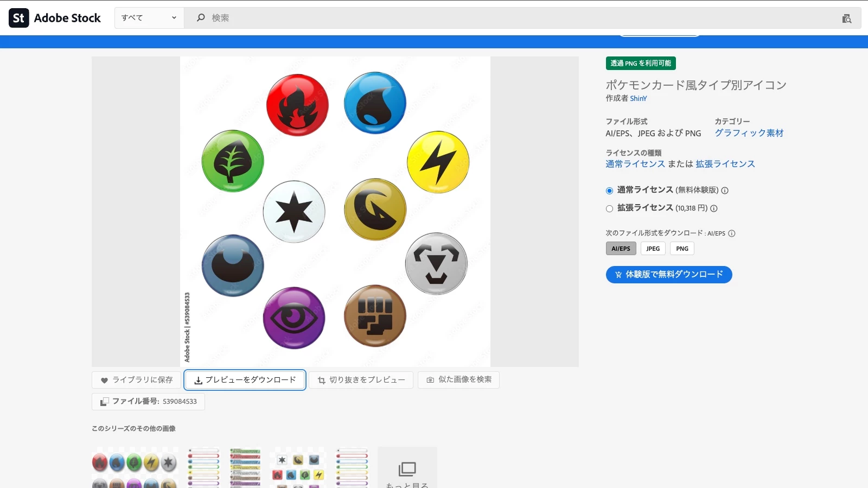Click camera icon on similar image button
868x488 pixels.
point(430,380)
